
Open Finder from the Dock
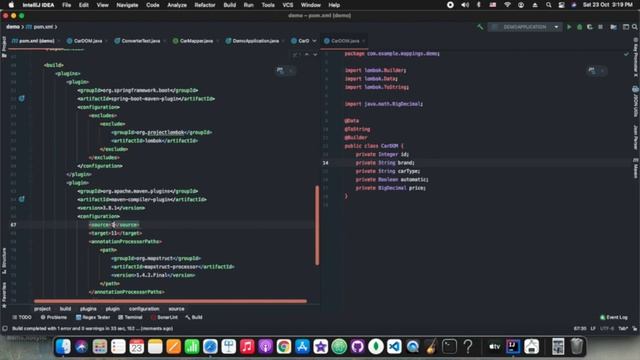click(x=63, y=347)
